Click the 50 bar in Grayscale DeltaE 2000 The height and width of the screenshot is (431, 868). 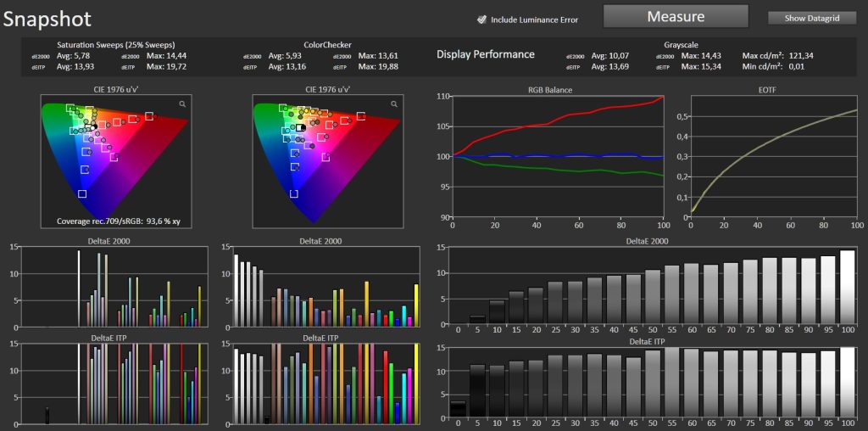[x=652, y=299]
